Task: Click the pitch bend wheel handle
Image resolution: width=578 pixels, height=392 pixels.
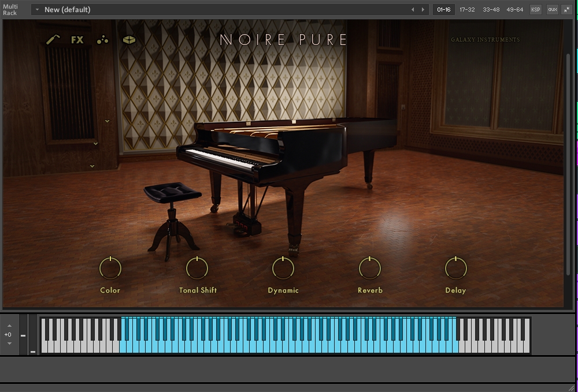Action: pyautogui.click(x=23, y=335)
